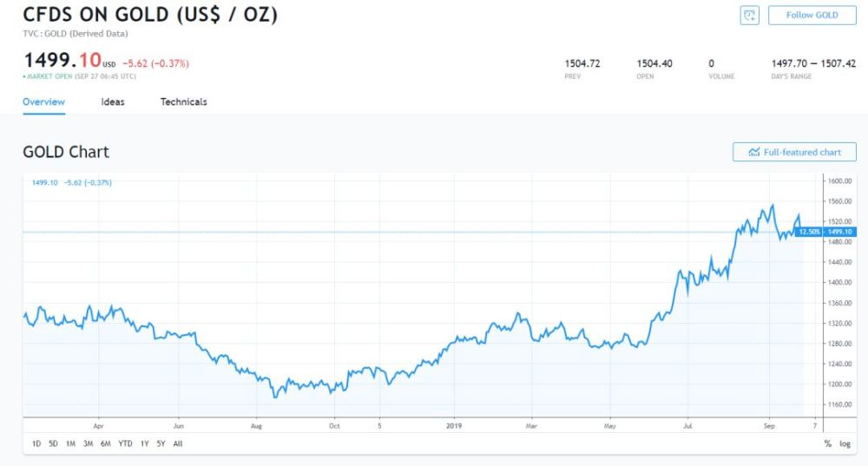Switch chart range to 1Y

(144, 443)
